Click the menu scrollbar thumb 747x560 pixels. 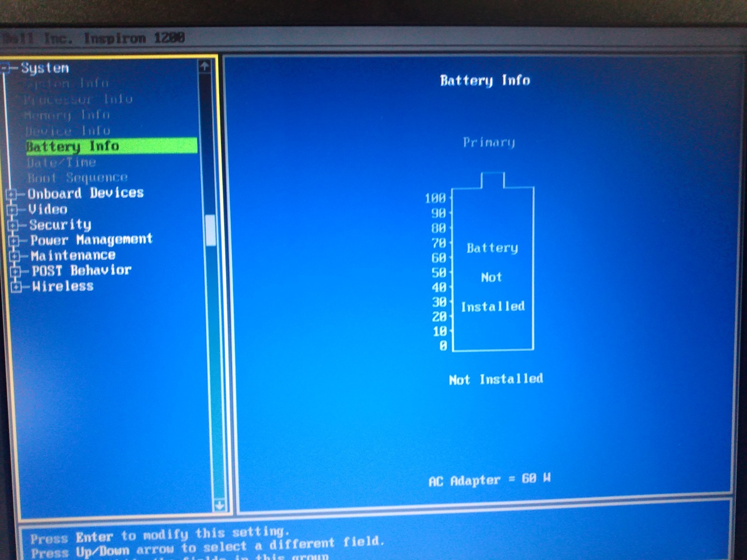click(x=211, y=230)
